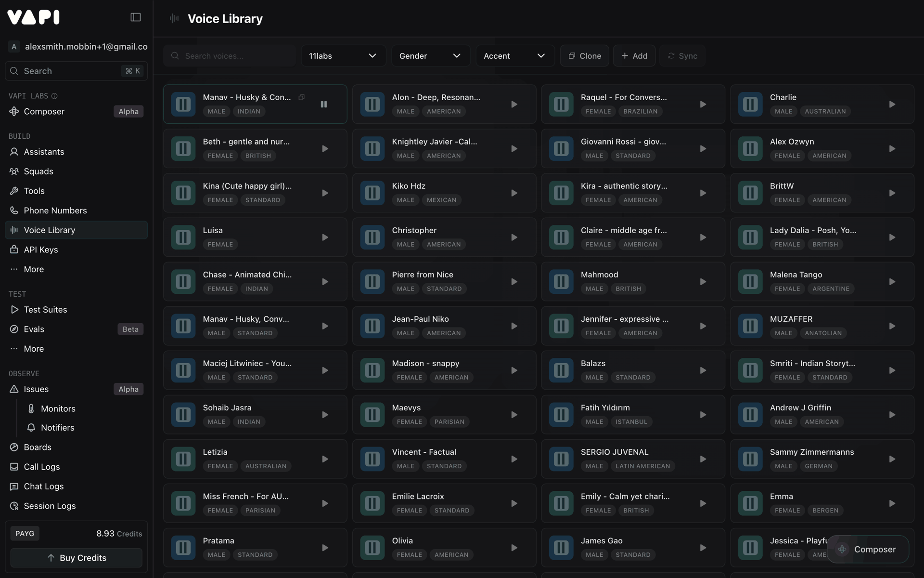This screenshot has height=578, width=924.
Task: Play the Luisa voice sample
Action: (x=325, y=237)
